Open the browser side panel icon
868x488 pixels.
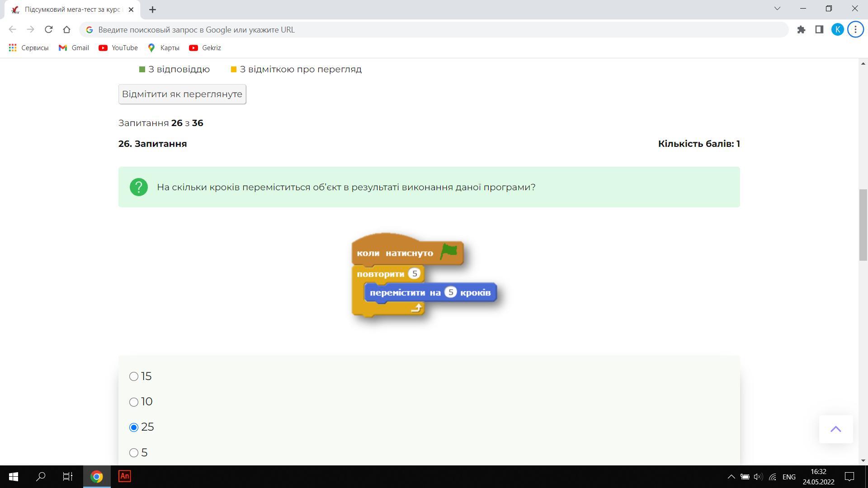(x=819, y=30)
